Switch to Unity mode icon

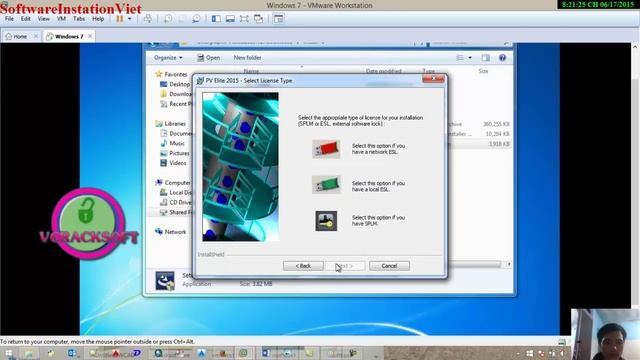point(258,19)
